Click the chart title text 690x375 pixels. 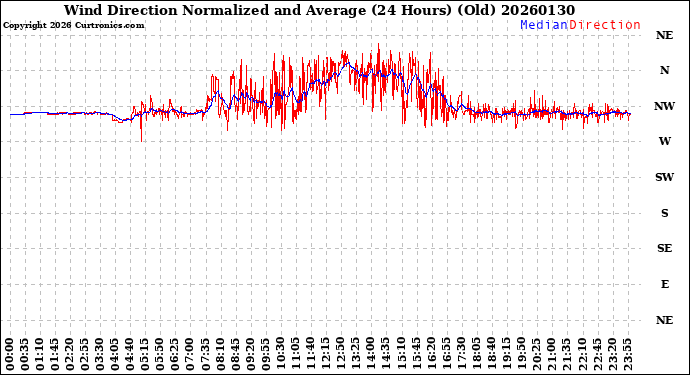pyautogui.click(x=319, y=10)
